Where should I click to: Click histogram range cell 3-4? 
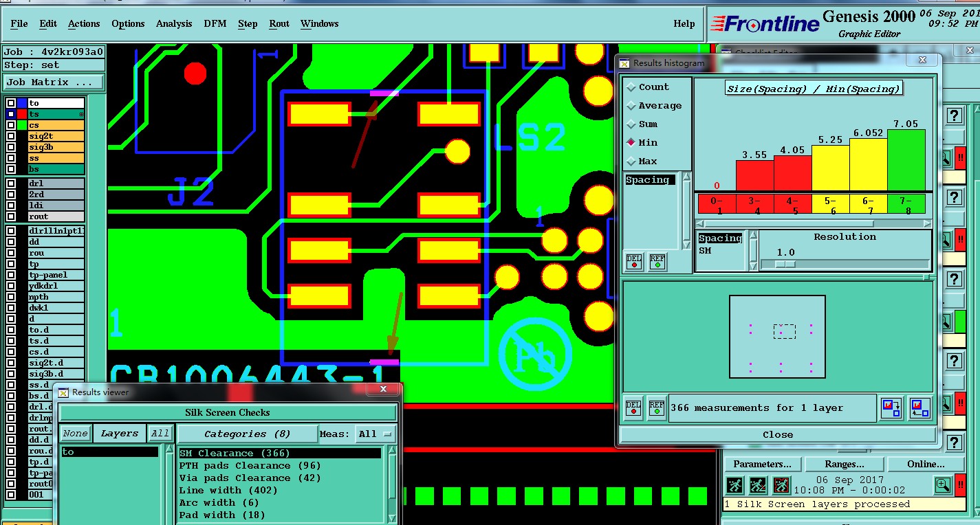[x=755, y=204]
